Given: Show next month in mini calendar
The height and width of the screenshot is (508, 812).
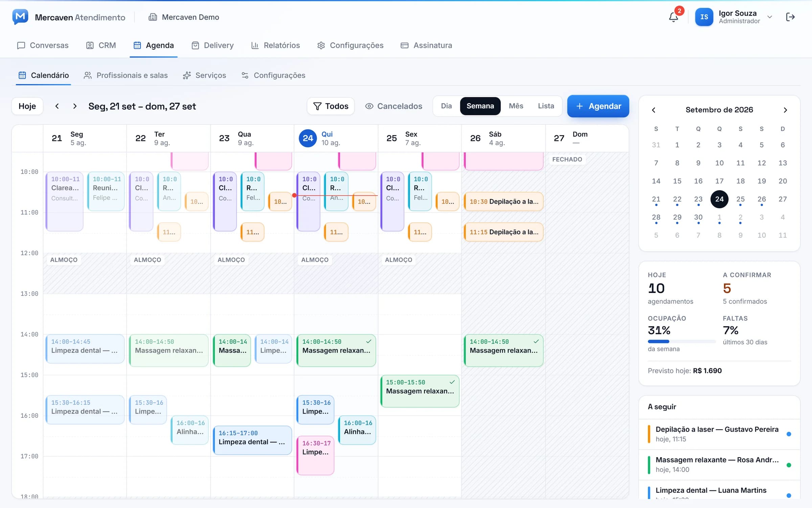Looking at the screenshot, I should [785, 110].
